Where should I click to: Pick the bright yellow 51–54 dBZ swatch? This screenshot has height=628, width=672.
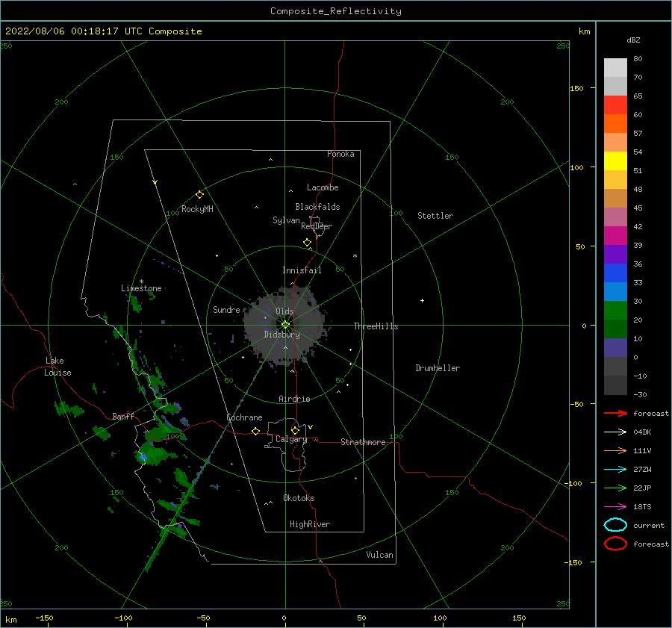(615, 161)
